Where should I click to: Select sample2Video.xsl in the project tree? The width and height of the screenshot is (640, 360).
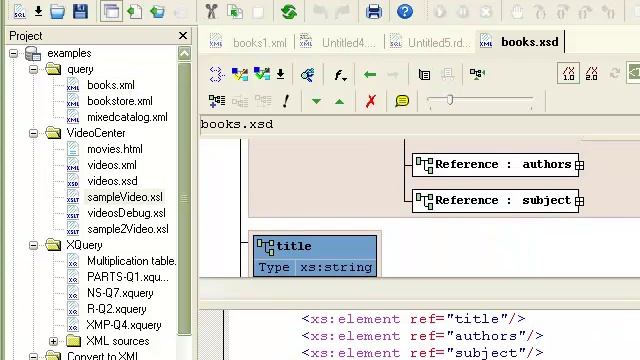[128, 229]
